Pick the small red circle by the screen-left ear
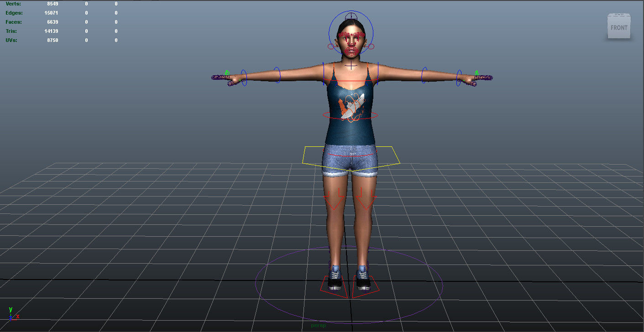 pos(331,47)
